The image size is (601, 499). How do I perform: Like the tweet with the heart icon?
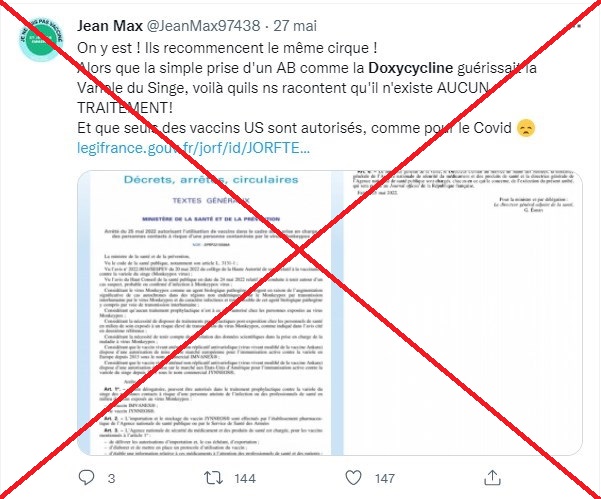tap(353, 478)
